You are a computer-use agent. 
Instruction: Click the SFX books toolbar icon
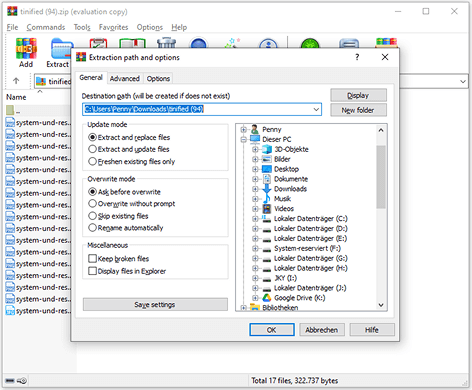pos(386,43)
